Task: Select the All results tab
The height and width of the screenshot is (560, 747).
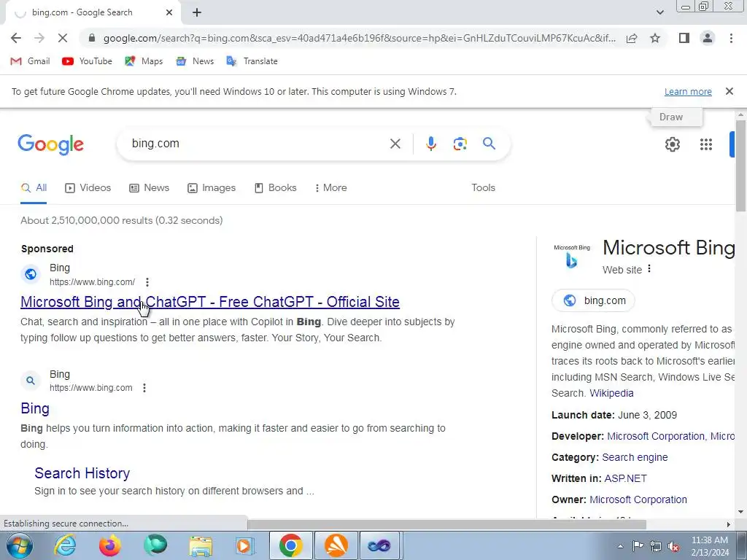Action: pos(34,187)
